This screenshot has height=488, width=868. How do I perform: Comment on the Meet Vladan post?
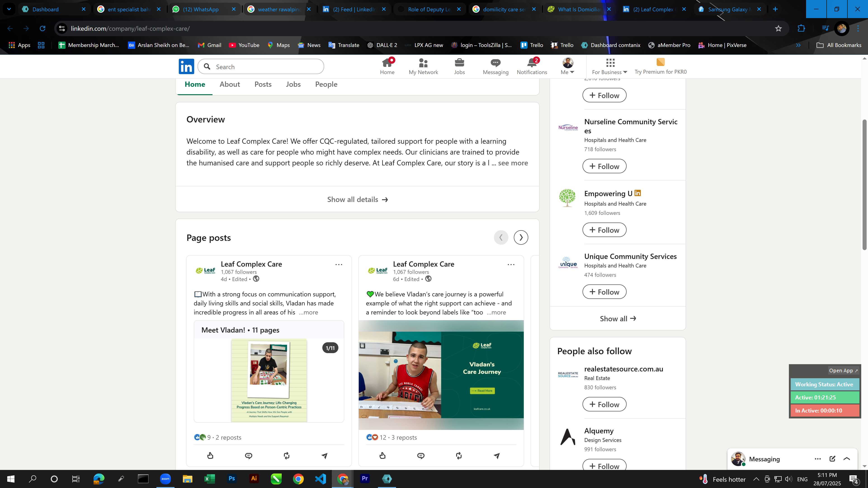(248, 456)
